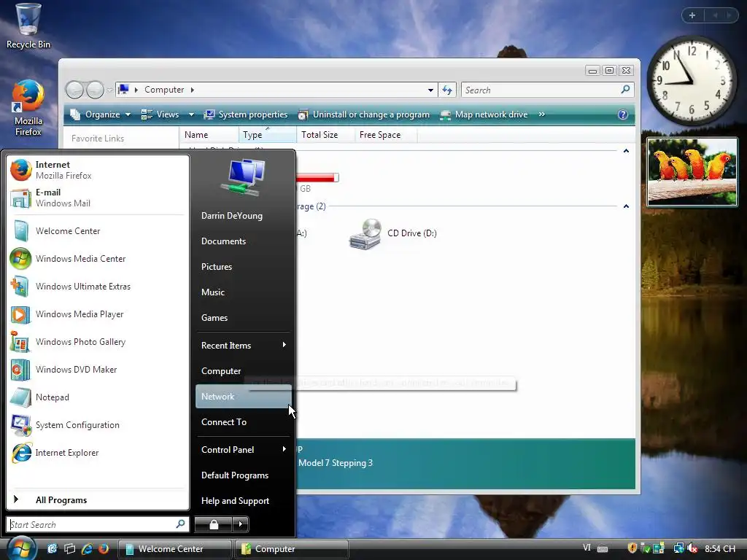Sort by Total Size column header
747x560 pixels.
(325, 135)
